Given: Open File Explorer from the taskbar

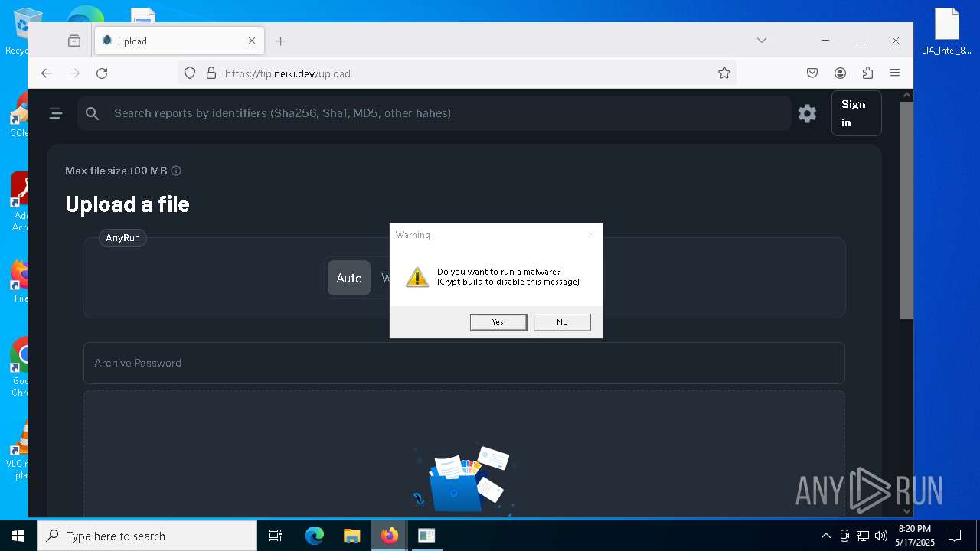Looking at the screenshot, I should pos(351,536).
